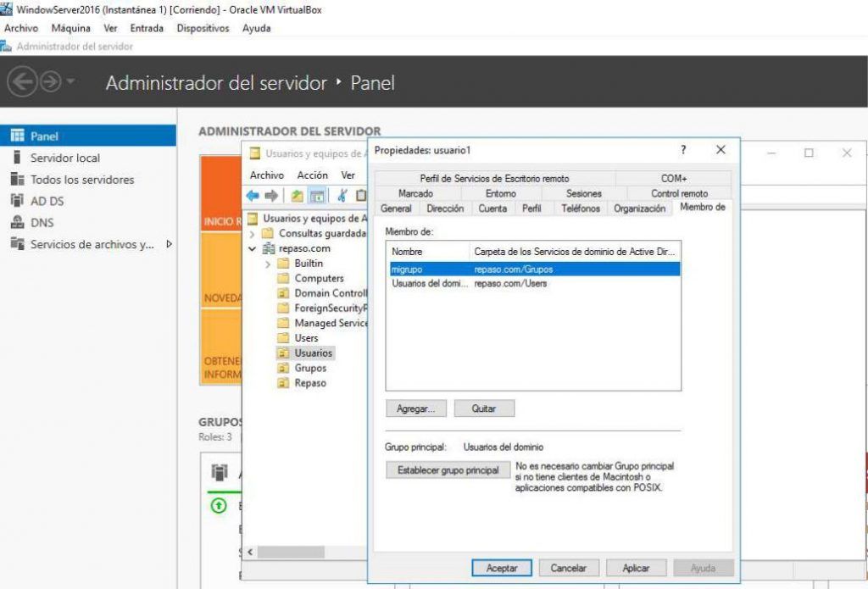Select the Users container

click(306, 337)
